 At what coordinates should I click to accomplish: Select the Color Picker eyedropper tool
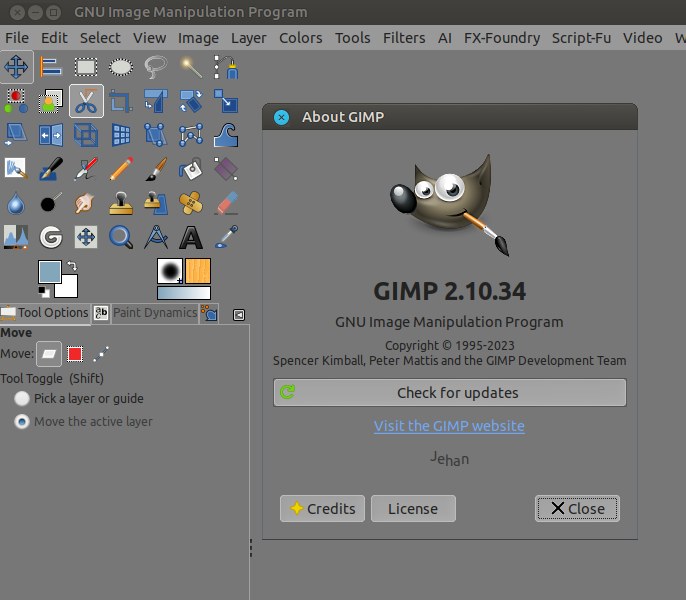point(226,237)
